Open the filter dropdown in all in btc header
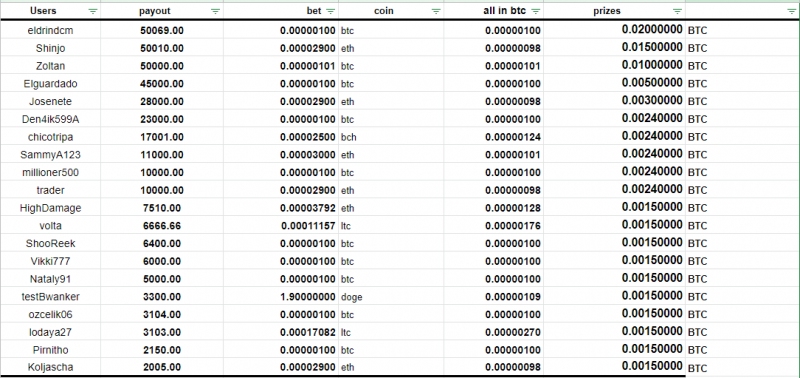Viewport: 800px width, 378px height. (x=536, y=11)
